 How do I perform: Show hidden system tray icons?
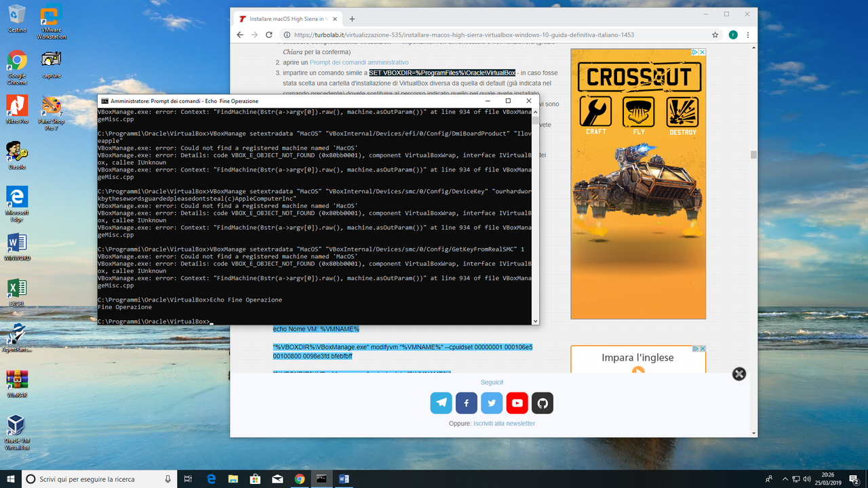tap(784, 479)
